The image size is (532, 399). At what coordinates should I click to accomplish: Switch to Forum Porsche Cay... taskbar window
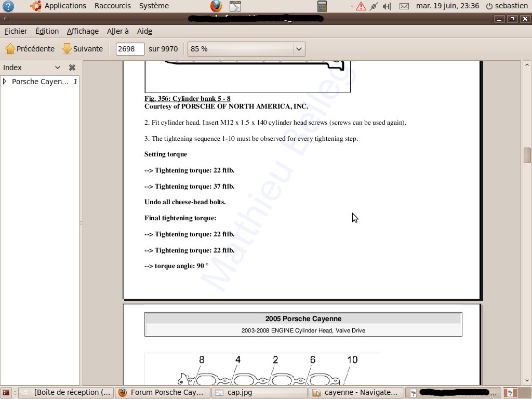163,393
